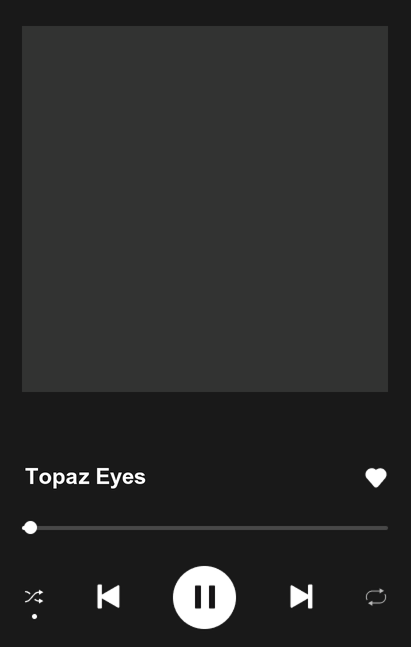The image size is (411, 647).
Task: Select the looping-arrows repeat icon
Action: pos(376,597)
